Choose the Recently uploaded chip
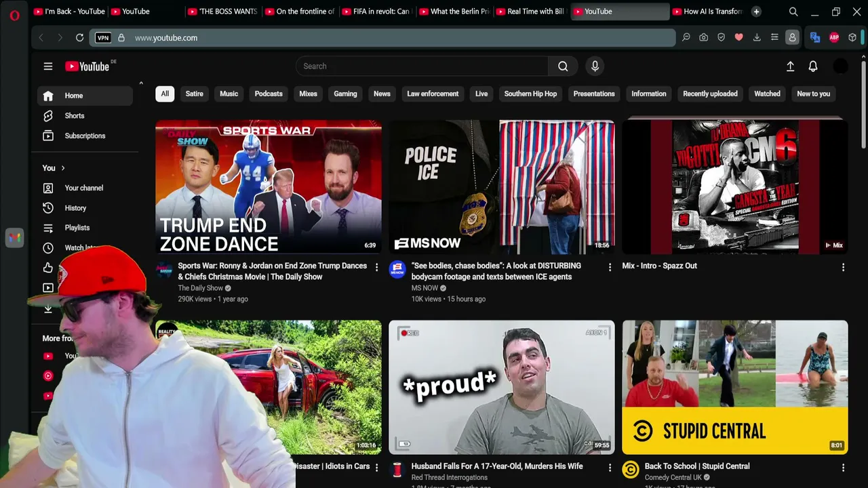This screenshot has width=868, height=488. [x=710, y=94]
